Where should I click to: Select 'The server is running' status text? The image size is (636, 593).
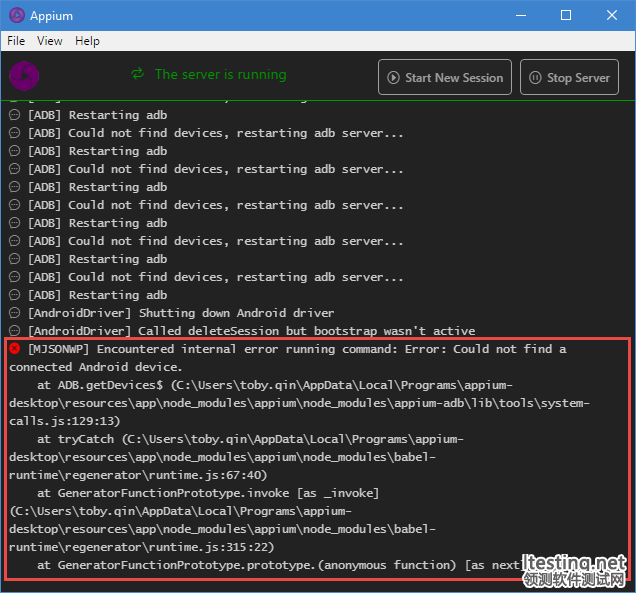point(221,75)
